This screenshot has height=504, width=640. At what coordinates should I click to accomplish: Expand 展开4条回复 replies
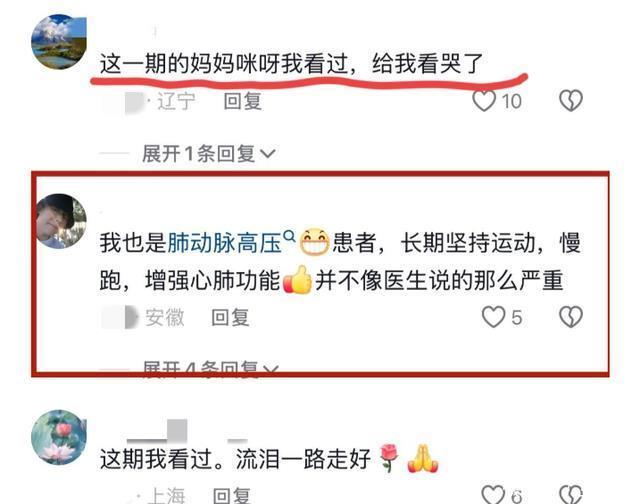211,368
